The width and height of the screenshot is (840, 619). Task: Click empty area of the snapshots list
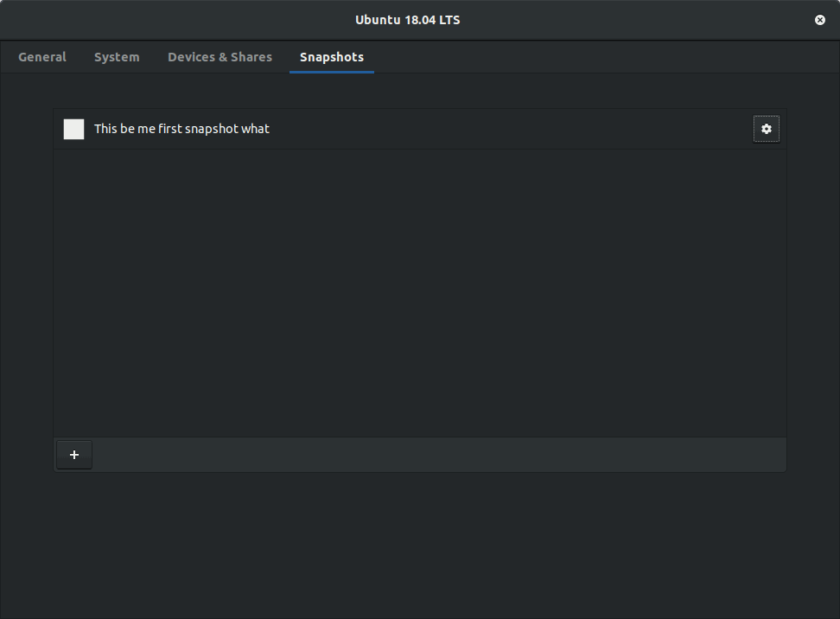click(420, 294)
